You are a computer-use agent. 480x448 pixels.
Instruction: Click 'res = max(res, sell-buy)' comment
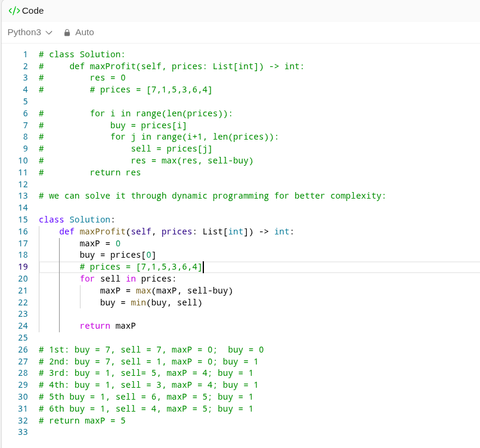tap(192, 160)
